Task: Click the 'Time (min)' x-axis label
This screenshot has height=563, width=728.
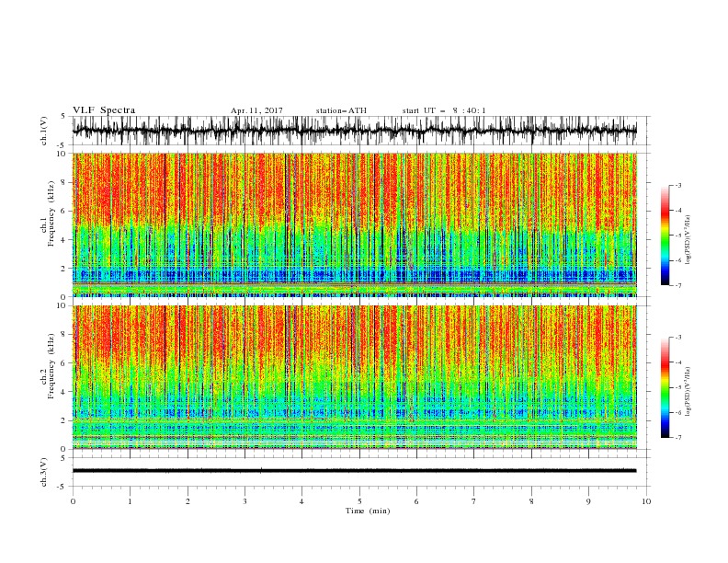Action: [x=368, y=511]
